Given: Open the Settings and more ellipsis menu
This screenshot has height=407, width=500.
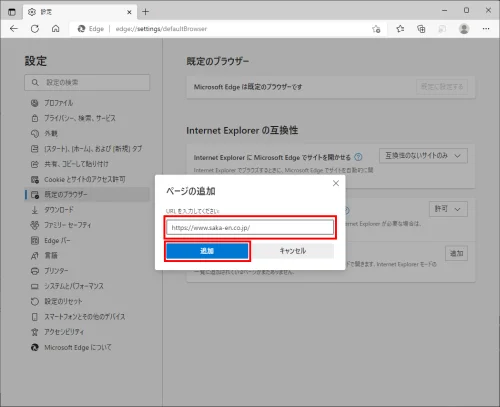Looking at the screenshot, I should coord(486,29).
